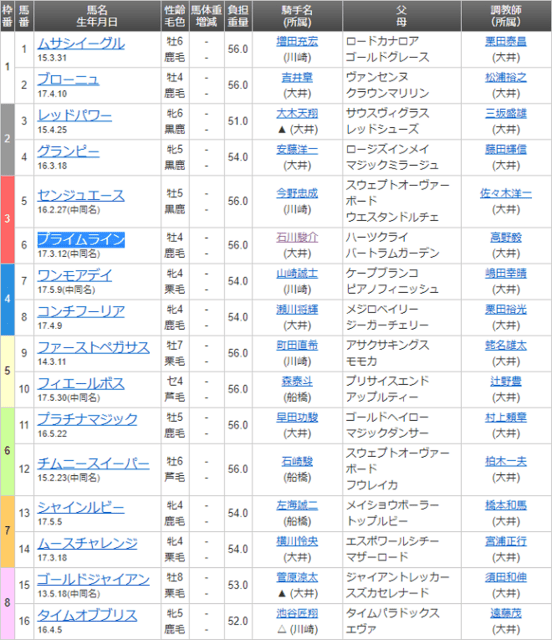Click the 調教師 column header

[506, 16]
